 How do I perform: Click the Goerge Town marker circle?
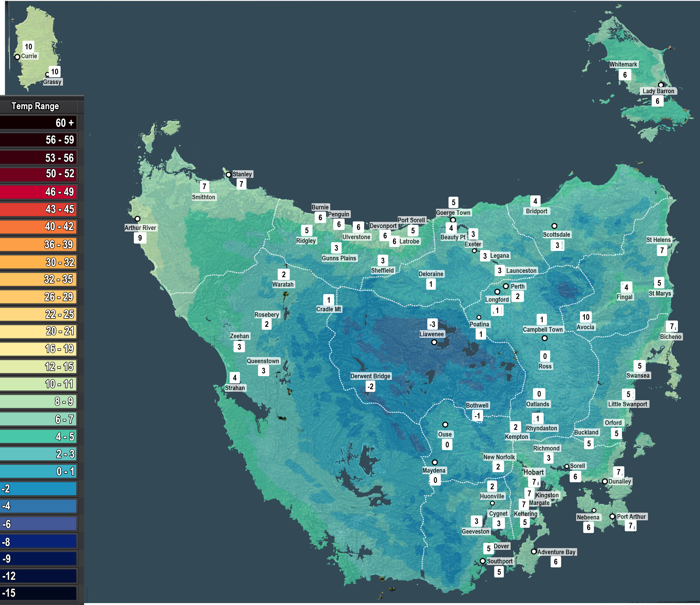(x=453, y=220)
